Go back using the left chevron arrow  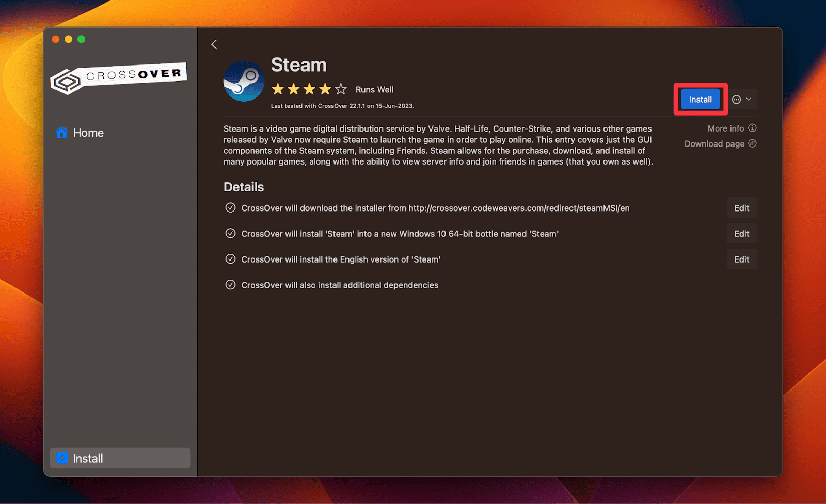click(x=214, y=44)
